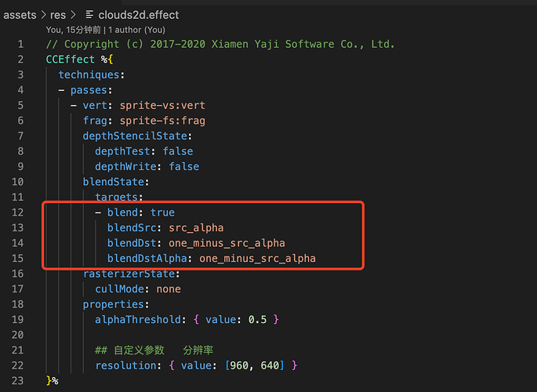
Task: Click line number 23 in the gutter
Action: (18, 380)
